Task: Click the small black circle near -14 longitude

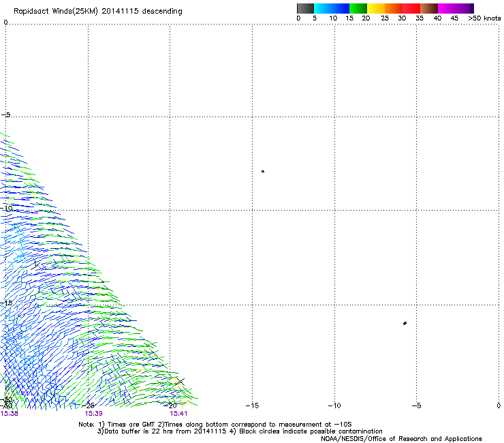Action: [263, 172]
